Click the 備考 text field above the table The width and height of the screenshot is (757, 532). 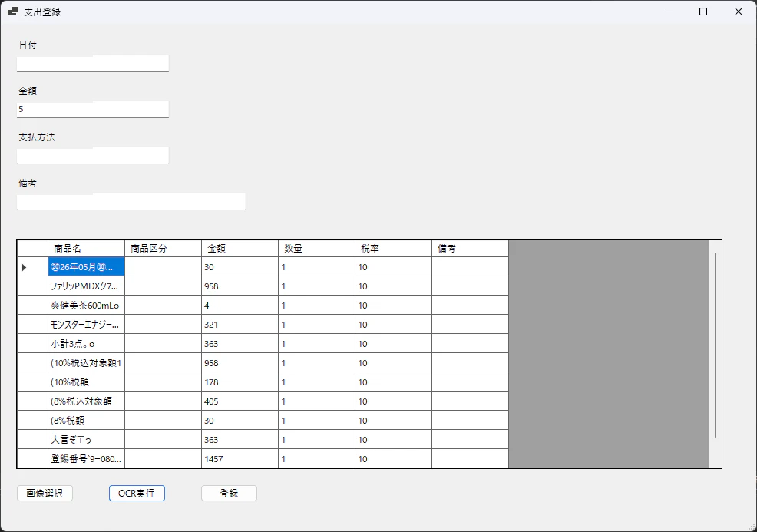click(x=131, y=201)
